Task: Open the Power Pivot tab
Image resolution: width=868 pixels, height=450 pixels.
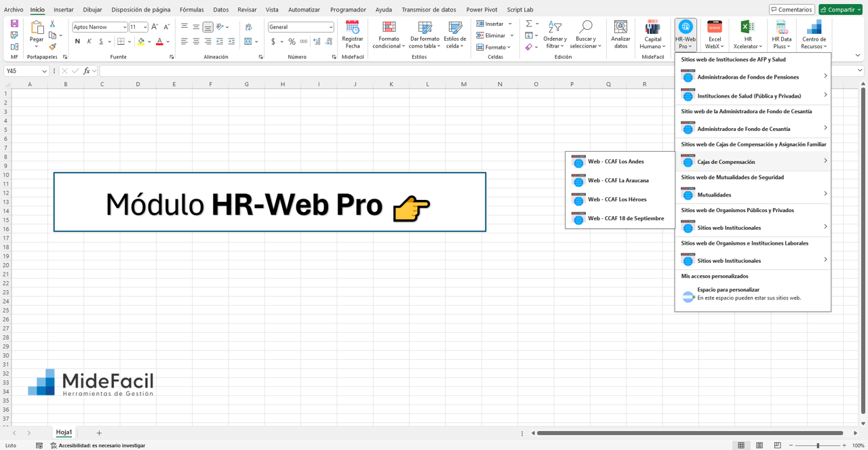Action: click(x=481, y=9)
